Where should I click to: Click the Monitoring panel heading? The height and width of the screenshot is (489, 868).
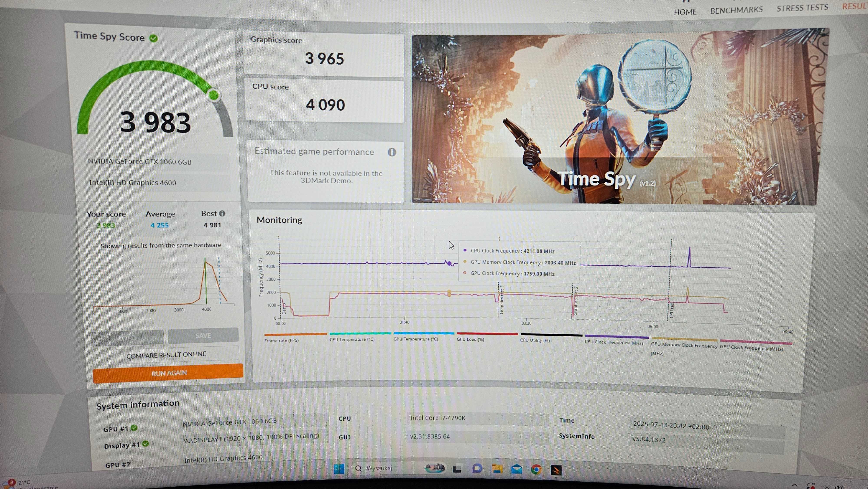click(279, 220)
